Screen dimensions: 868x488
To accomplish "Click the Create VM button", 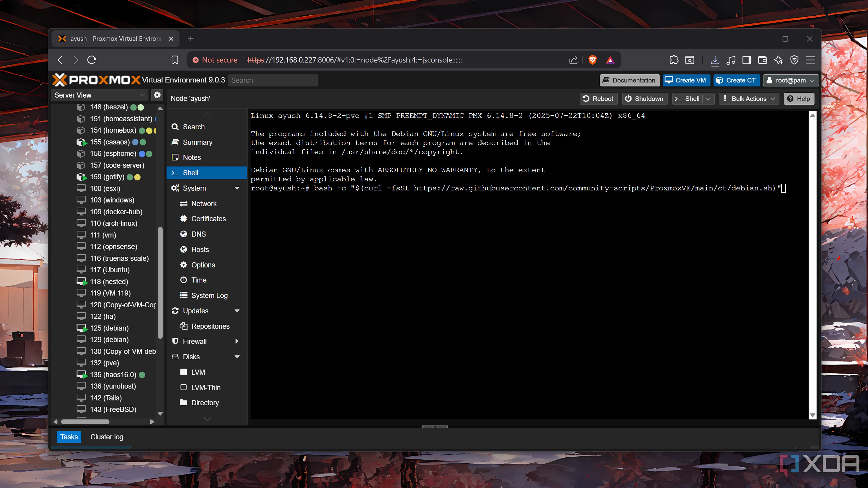I will (686, 80).
